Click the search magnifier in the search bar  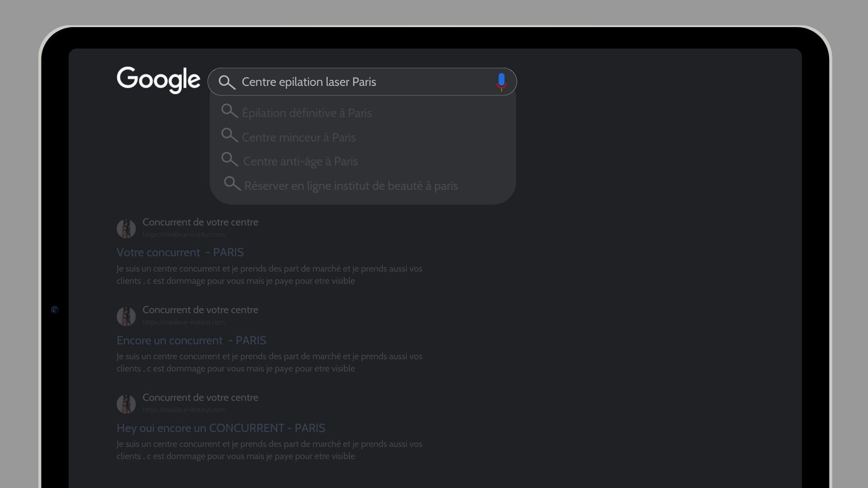(226, 82)
